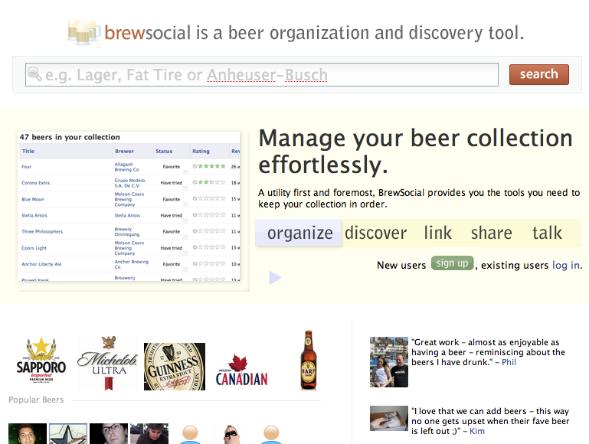This screenshot has width=589, height=444.
Task: Click the green sign up button
Action: (452, 263)
